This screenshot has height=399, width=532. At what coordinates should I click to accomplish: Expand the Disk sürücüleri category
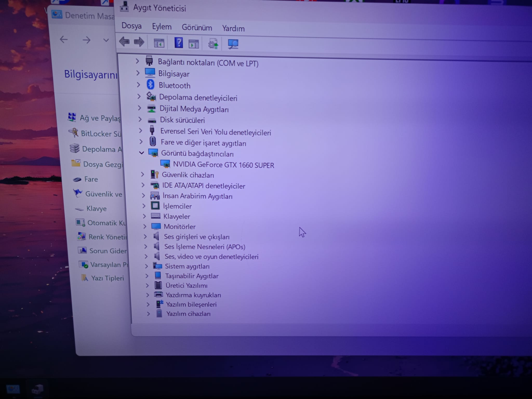point(140,119)
